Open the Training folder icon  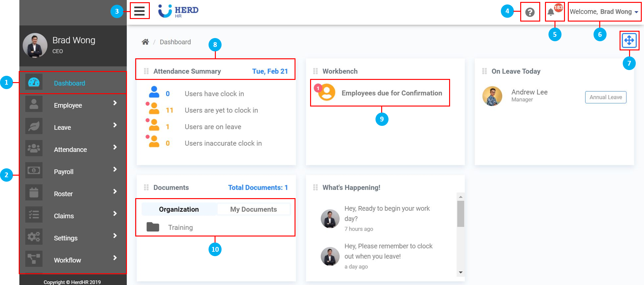(x=153, y=227)
